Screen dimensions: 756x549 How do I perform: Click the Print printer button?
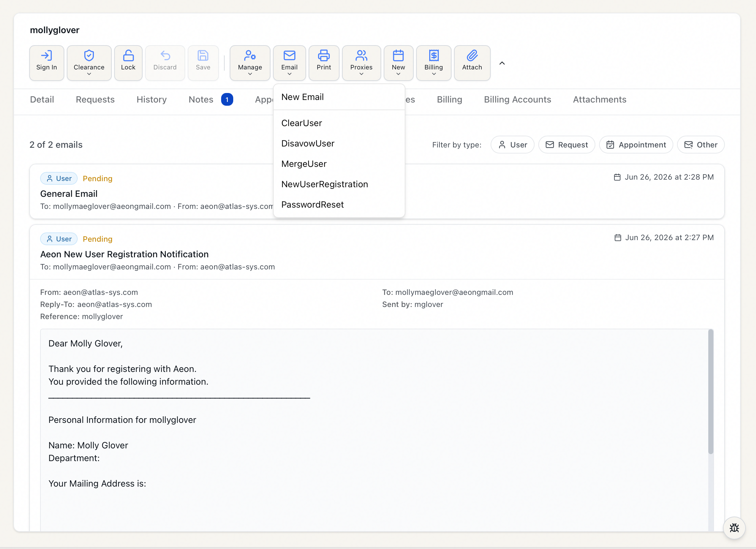pos(324,63)
